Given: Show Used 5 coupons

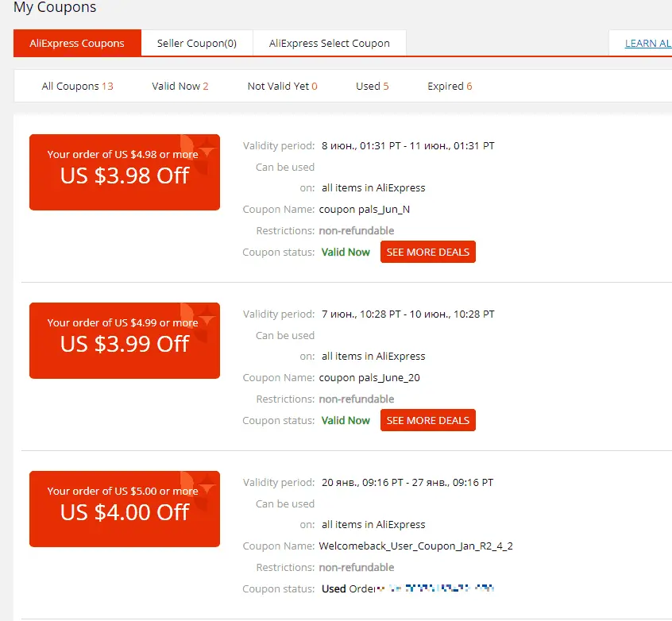Looking at the screenshot, I should pyautogui.click(x=372, y=86).
